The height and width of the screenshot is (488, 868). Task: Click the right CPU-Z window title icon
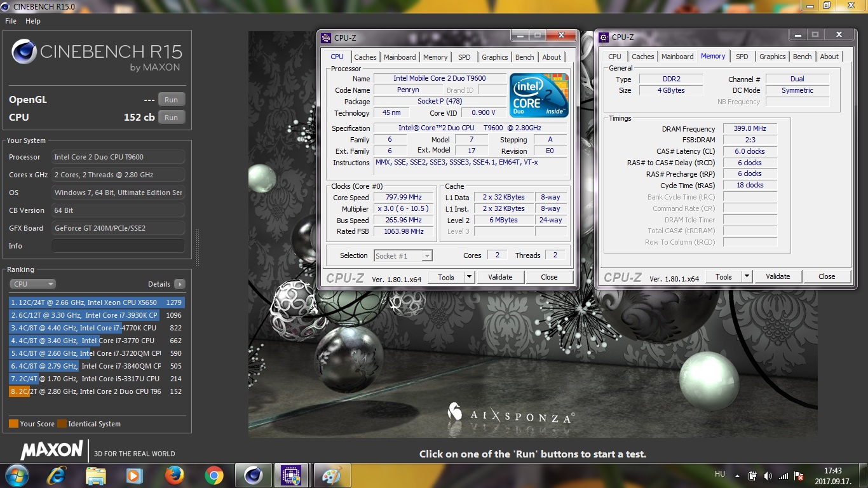click(604, 37)
